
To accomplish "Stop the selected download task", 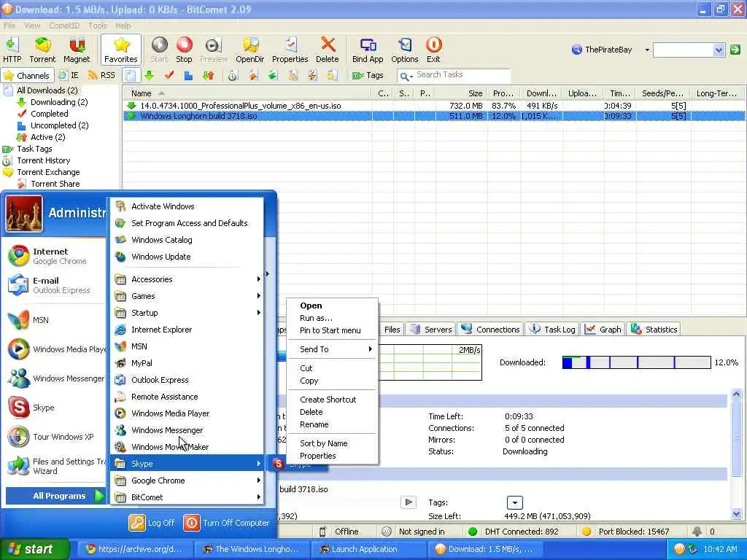I will click(x=184, y=50).
